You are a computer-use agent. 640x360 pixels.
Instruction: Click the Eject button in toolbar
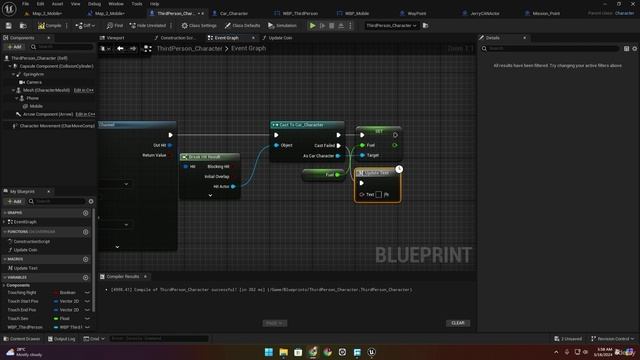[341, 25]
